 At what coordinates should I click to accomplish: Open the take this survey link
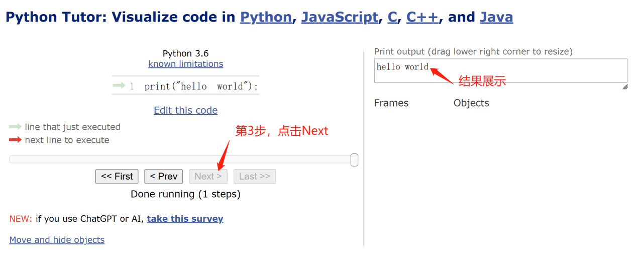point(185,219)
